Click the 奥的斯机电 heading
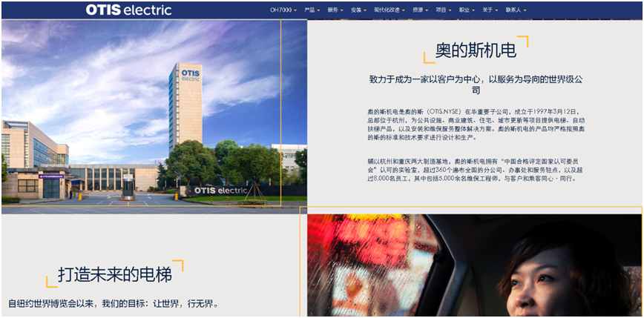Viewport: 644px width, 318px height. coord(475,51)
